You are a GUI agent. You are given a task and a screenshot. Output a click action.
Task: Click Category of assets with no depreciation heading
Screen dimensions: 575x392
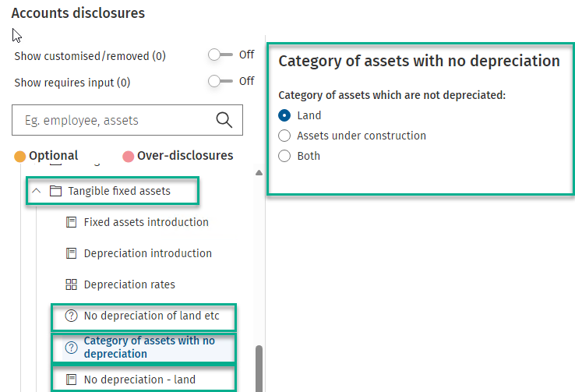tap(419, 61)
